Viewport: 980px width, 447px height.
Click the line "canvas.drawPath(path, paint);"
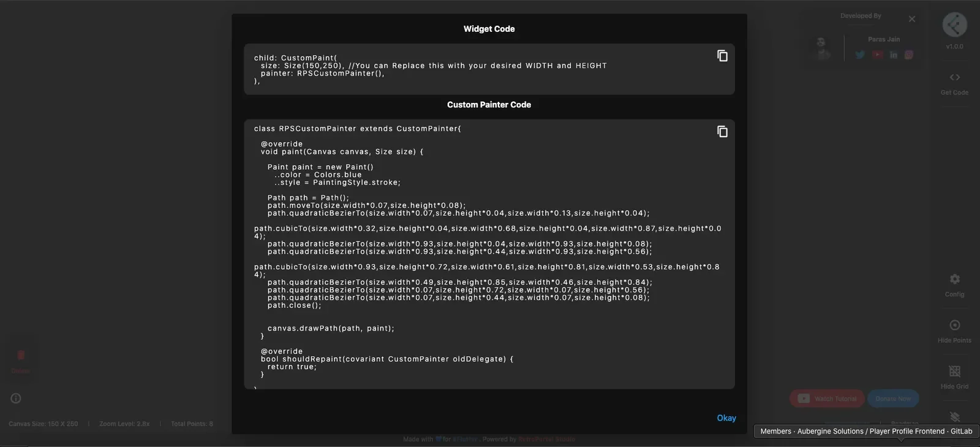[331, 329]
